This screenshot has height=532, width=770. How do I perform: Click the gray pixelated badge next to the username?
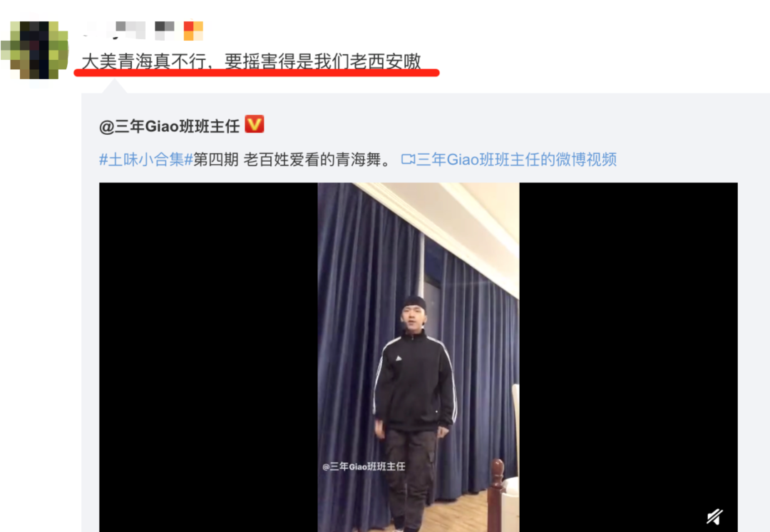[164, 31]
